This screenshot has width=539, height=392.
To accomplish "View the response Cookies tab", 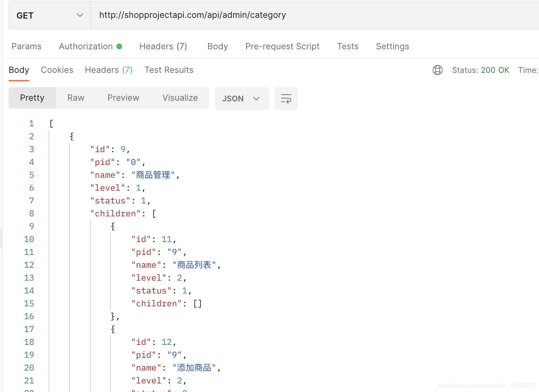I will tap(57, 70).
